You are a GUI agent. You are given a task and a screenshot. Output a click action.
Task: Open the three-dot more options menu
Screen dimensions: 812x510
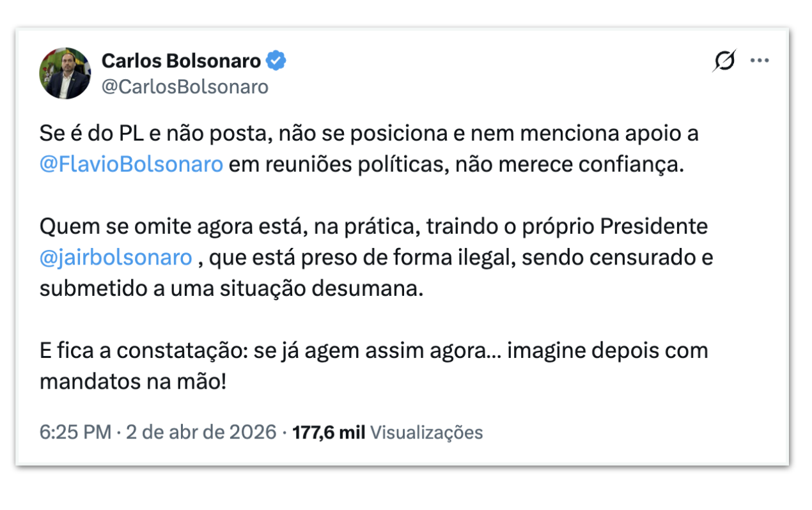[760, 61]
